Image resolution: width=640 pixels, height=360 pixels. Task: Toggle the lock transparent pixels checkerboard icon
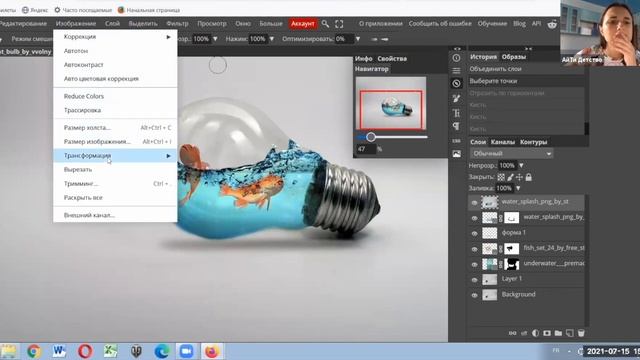click(x=501, y=177)
